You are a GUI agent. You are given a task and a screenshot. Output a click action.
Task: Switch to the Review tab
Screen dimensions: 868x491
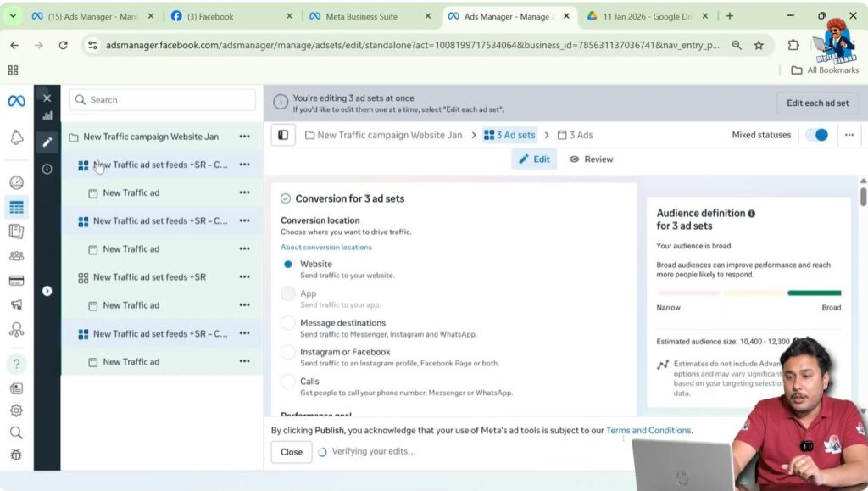pyautogui.click(x=591, y=159)
